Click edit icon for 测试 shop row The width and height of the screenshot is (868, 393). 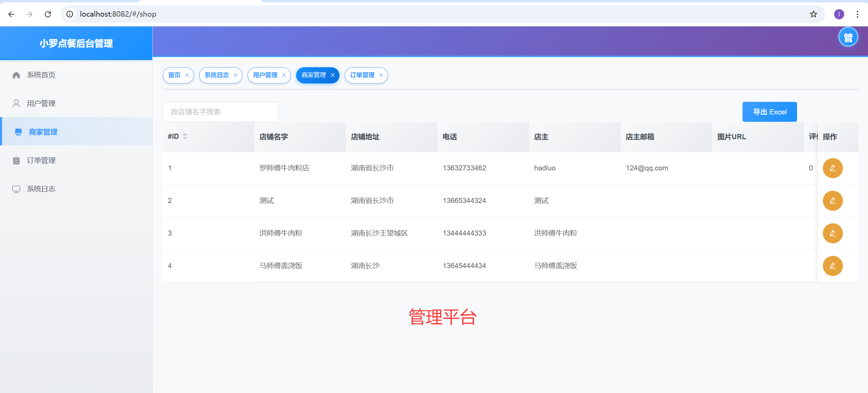tap(832, 201)
